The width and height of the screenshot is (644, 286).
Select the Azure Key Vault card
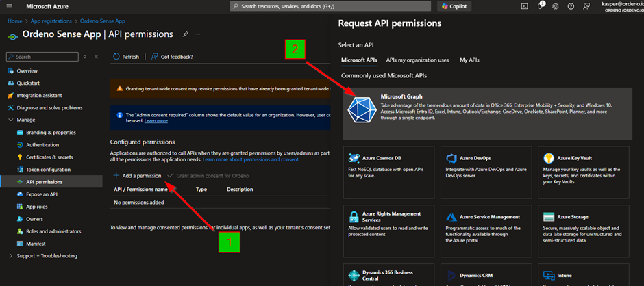pyautogui.click(x=583, y=172)
